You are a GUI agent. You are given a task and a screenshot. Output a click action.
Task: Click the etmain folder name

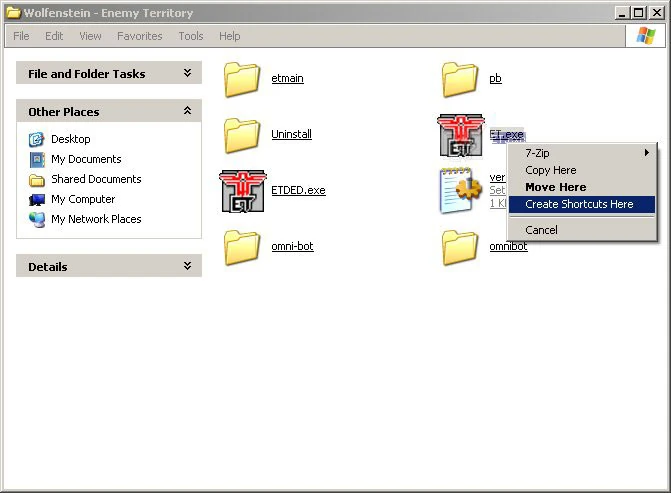pos(288,78)
